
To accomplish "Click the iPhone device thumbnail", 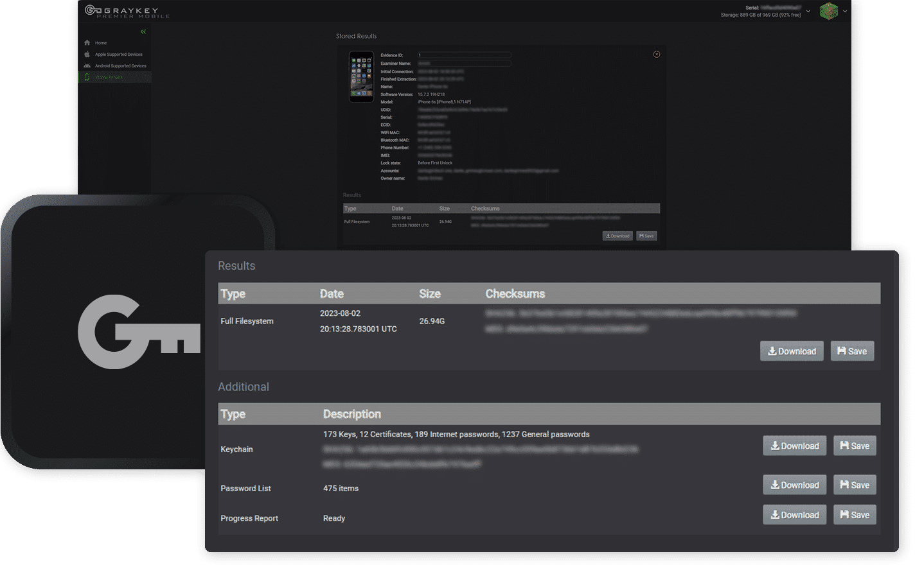I will 361,77.
